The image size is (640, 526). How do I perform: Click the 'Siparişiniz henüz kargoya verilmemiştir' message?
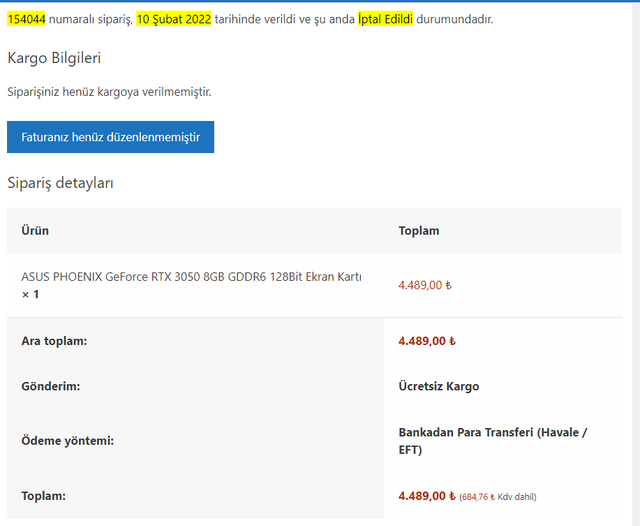click(x=109, y=92)
